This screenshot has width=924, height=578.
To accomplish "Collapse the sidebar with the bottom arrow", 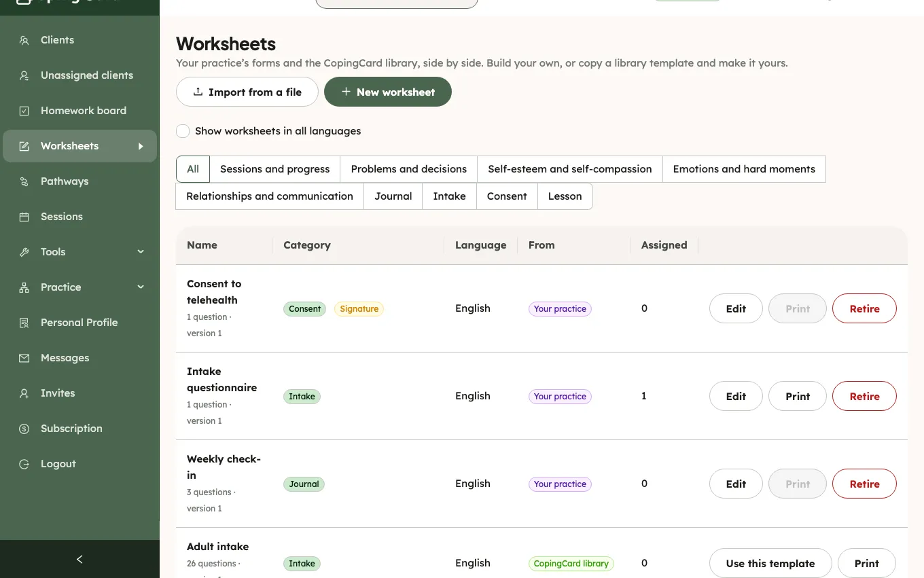I will (x=79, y=559).
